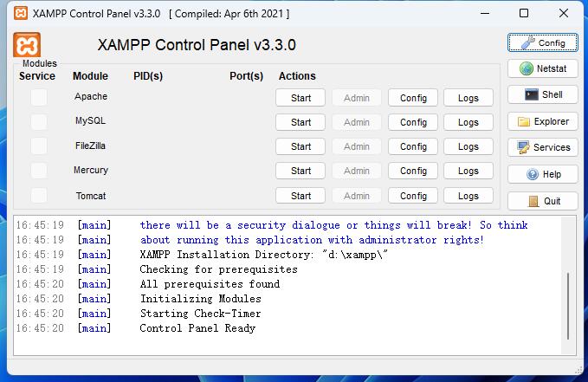Toggle Tomcat service checkbox
Viewport: 588px width, 382px height.
click(x=39, y=196)
